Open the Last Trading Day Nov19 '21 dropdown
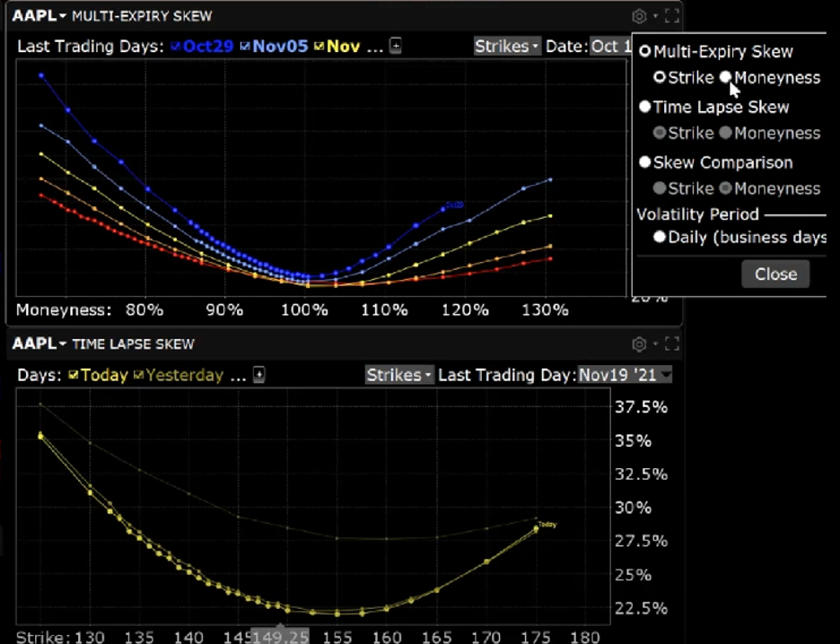Viewport: 840px width, 644px height. pos(624,375)
